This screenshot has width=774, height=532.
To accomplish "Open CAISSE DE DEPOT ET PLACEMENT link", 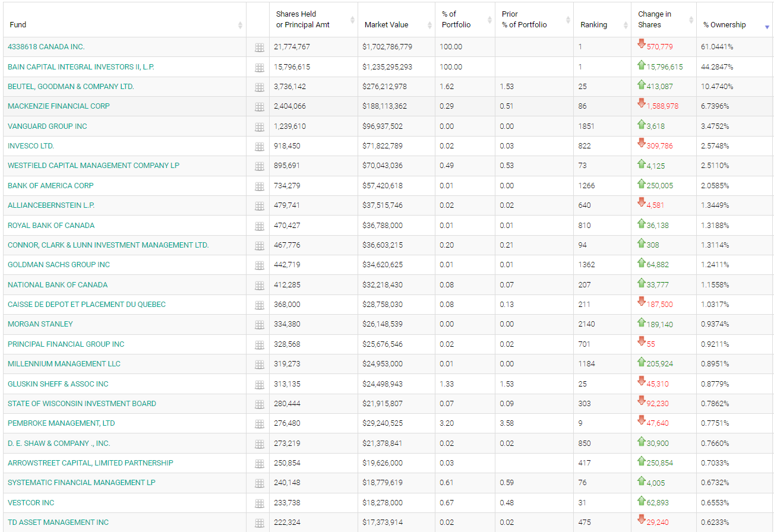I will [87, 305].
